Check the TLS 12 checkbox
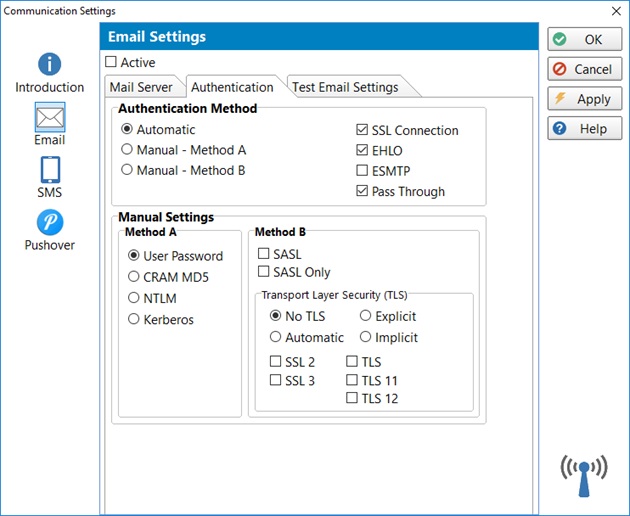Image resolution: width=630 pixels, height=516 pixels. coord(352,398)
